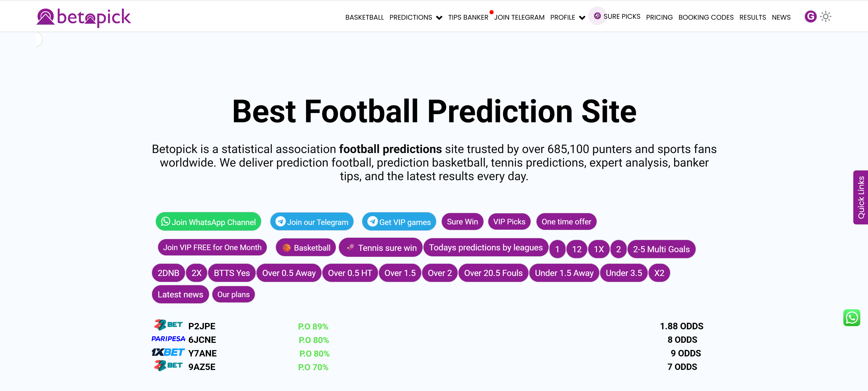Expand the Predictions dropdown arrow
Image resolution: width=868 pixels, height=391 pixels.
pyautogui.click(x=439, y=18)
